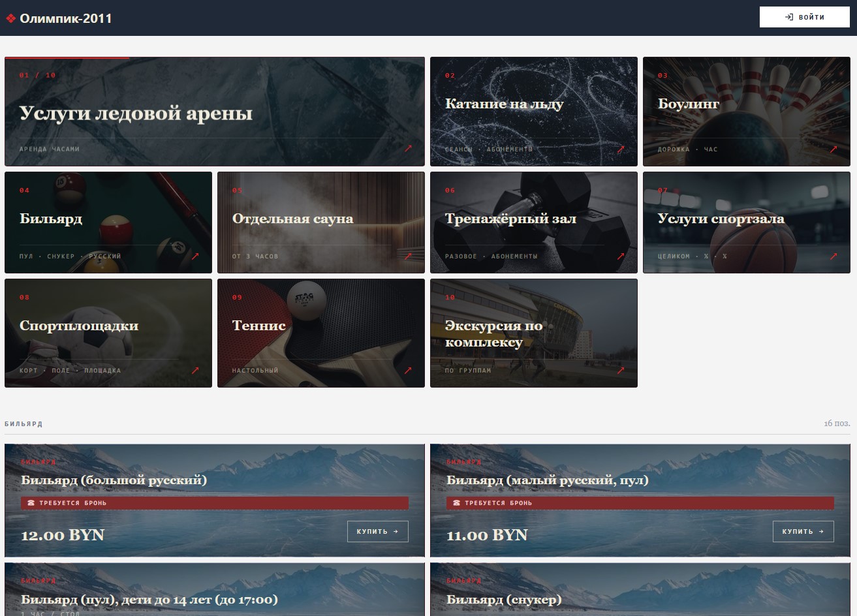The width and height of the screenshot is (857, 616).
Task: Click Купить for Бильярд (малый русский, пул)
Action: (x=803, y=531)
